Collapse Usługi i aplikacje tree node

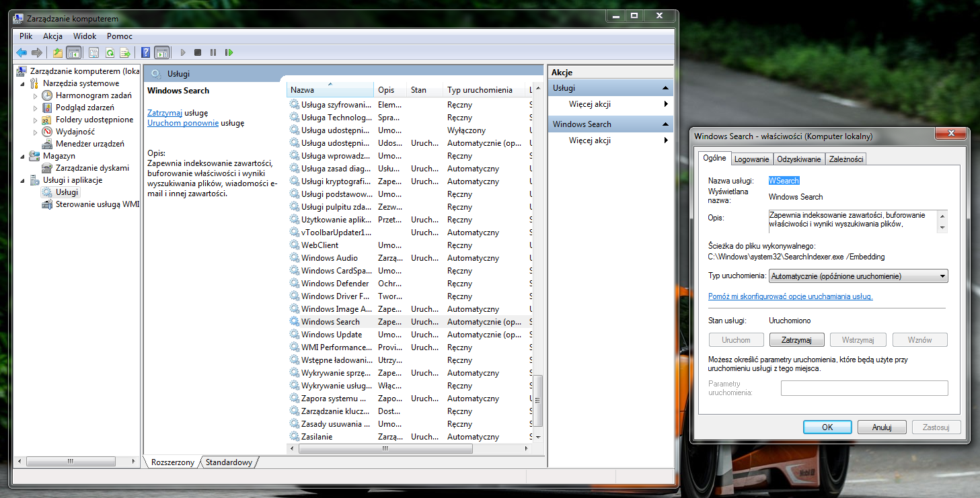(x=23, y=181)
